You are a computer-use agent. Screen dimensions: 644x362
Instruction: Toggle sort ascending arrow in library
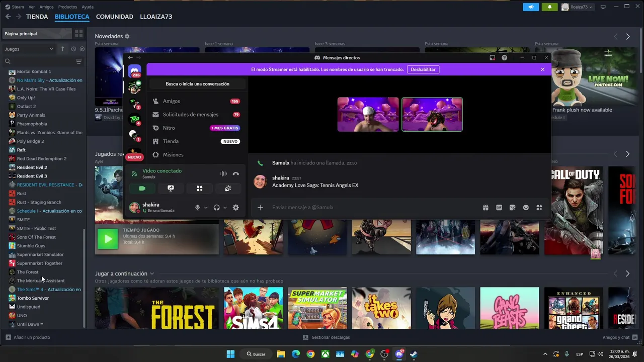pyautogui.click(x=62, y=49)
